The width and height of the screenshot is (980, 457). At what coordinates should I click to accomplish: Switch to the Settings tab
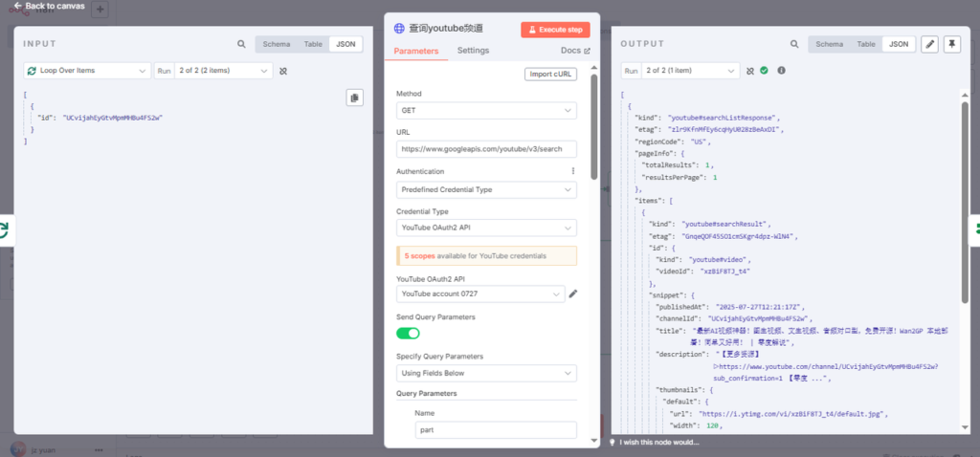point(473,51)
